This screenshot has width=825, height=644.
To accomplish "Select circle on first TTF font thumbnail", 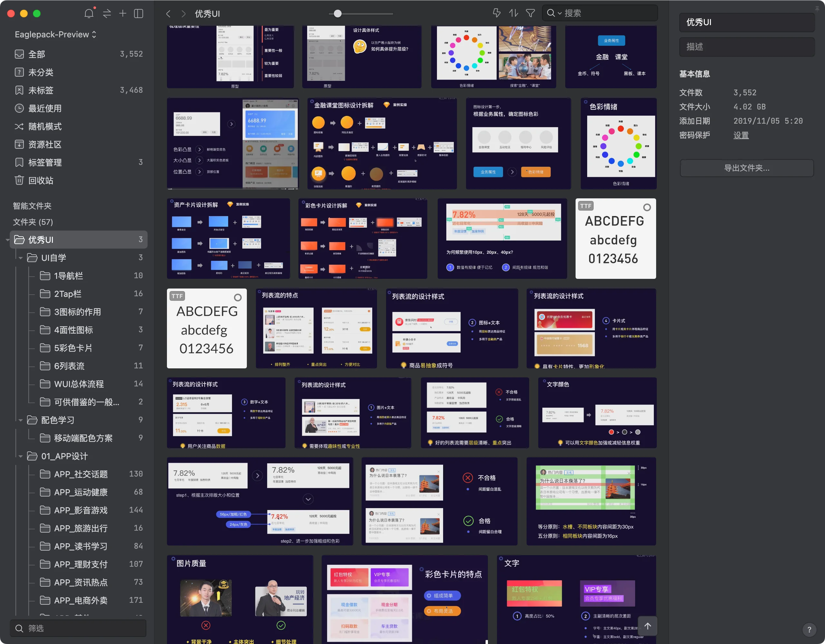I will (x=647, y=207).
